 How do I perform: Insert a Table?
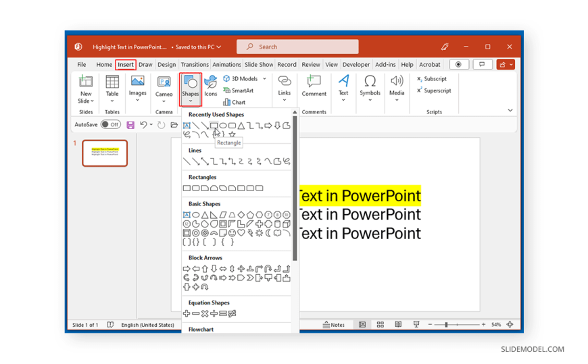click(x=112, y=89)
